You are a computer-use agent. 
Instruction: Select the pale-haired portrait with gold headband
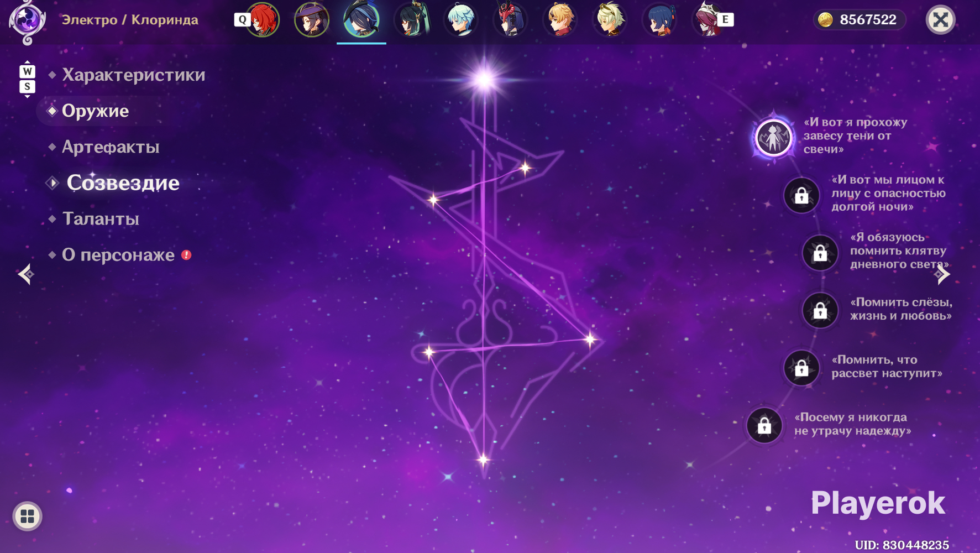(x=610, y=20)
